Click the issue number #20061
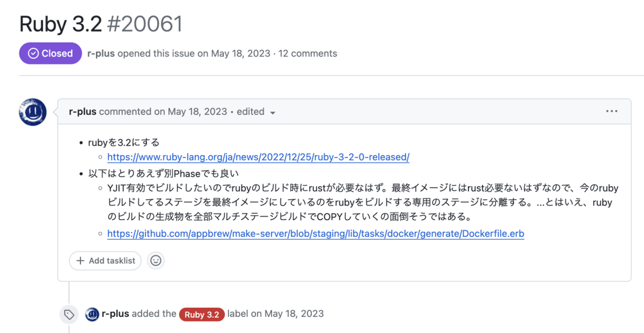The width and height of the screenshot is (644, 333). coord(145,24)
